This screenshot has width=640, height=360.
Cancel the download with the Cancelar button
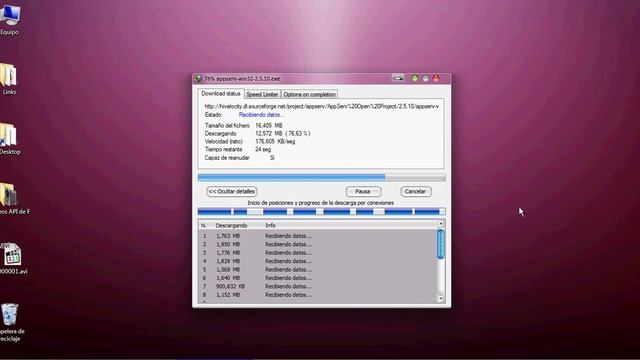point(415,191)
